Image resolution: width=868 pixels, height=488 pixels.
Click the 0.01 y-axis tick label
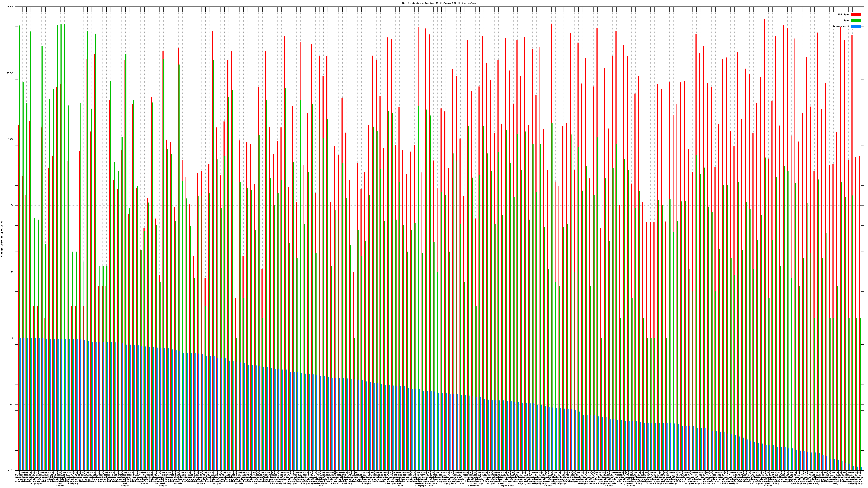[11, 470]
